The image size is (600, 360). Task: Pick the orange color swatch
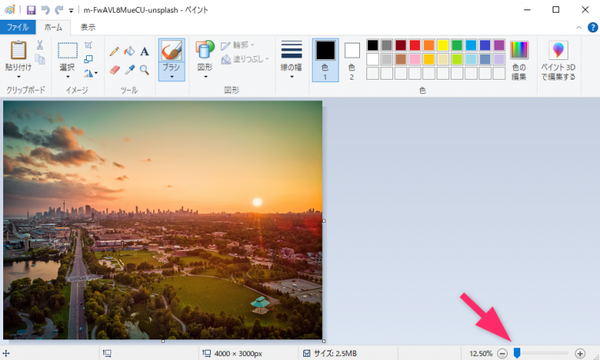click(429, 45)
